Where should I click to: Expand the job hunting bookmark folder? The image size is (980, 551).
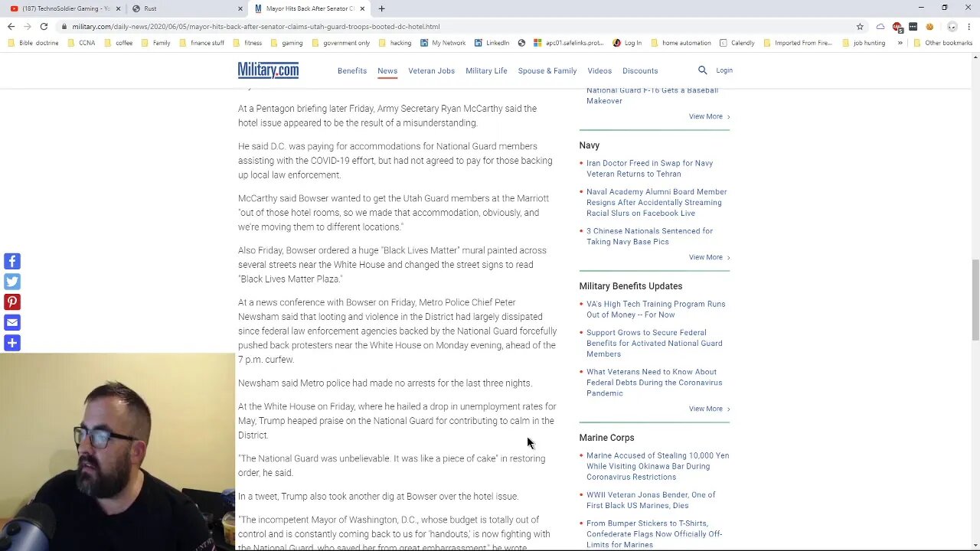(x=864, y=43)
